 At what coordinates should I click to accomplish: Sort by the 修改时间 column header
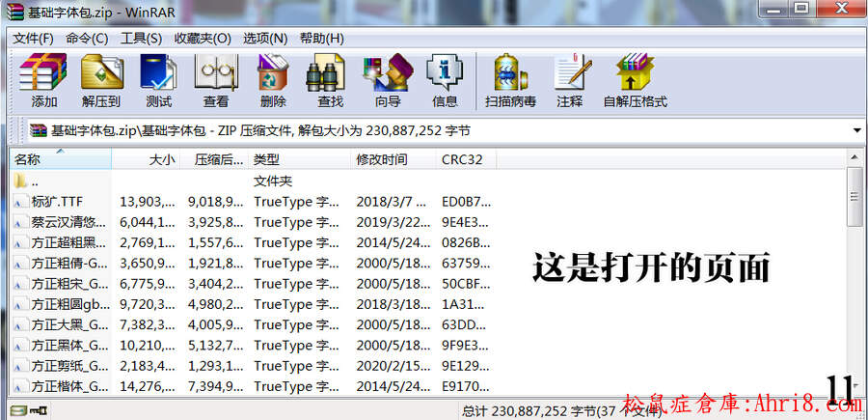[382, 159]
